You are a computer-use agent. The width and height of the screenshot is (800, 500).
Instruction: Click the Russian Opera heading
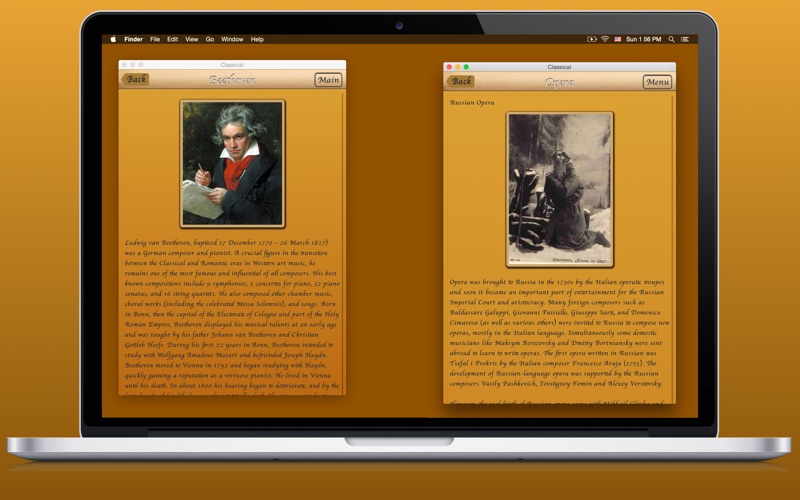click(472, 103)
